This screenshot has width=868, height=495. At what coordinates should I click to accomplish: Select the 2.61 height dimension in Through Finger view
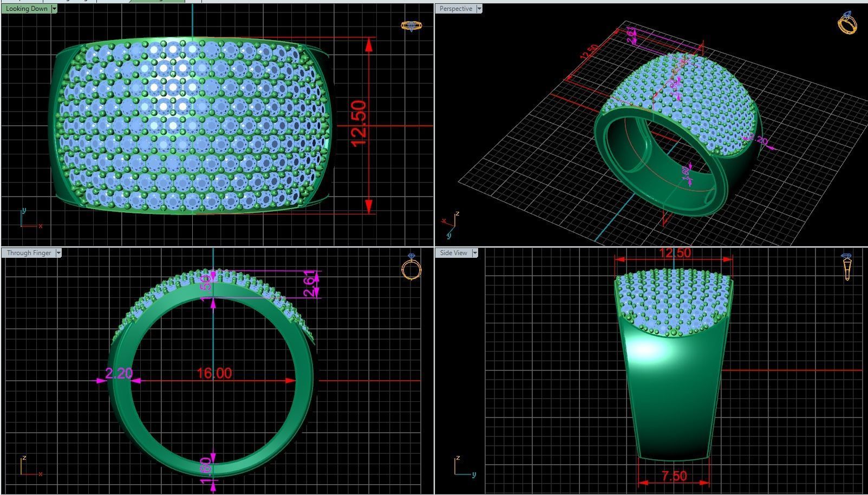[x=309, y=284]
